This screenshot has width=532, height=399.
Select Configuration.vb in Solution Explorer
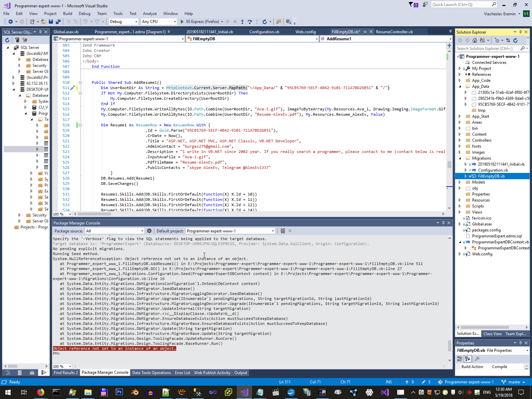click(493, 170)
